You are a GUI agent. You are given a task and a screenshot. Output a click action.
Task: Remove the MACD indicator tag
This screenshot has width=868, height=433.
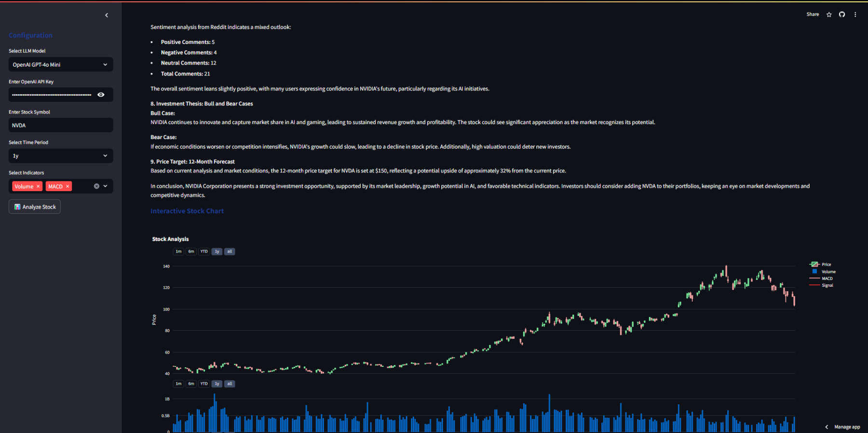pyautogui.click(x=68, y=186)
